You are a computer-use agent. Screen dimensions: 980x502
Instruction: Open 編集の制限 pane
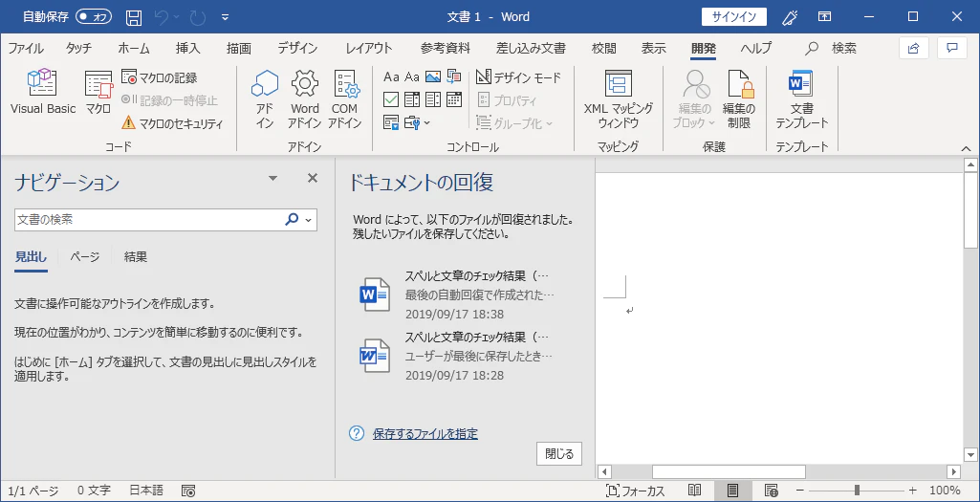pyautogui.click(x=739, y=99)
